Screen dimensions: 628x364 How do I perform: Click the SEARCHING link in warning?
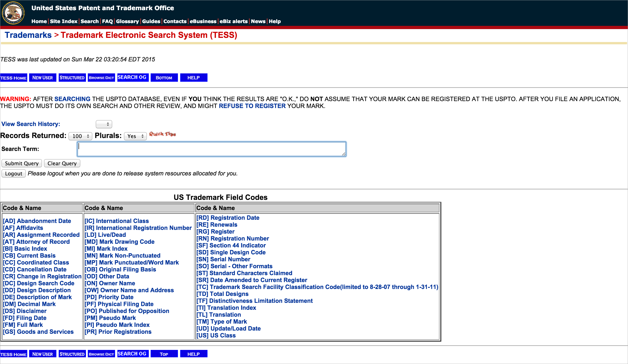point(72,99)
